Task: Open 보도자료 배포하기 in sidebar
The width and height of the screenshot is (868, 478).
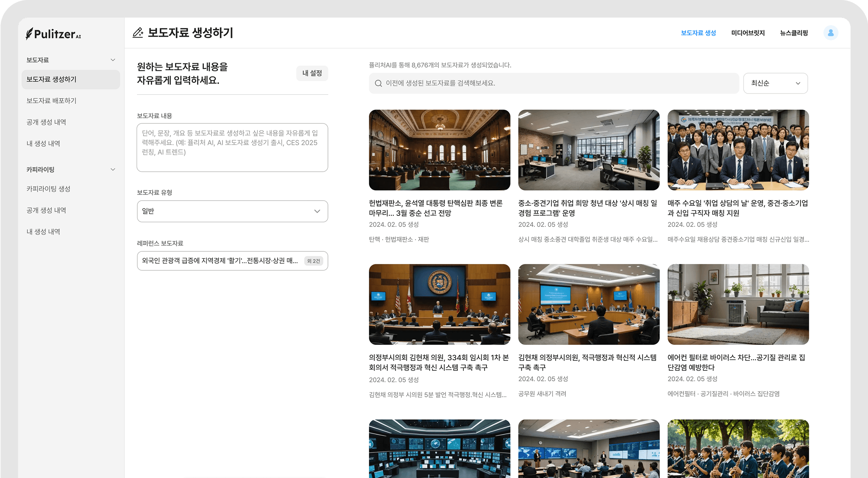Action: click(52, 101)
